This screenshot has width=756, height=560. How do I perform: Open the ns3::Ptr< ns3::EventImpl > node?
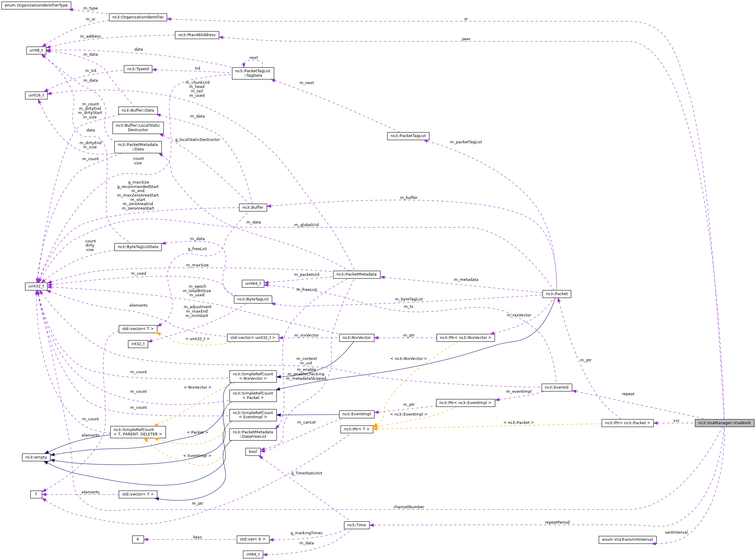coord(465,403)
